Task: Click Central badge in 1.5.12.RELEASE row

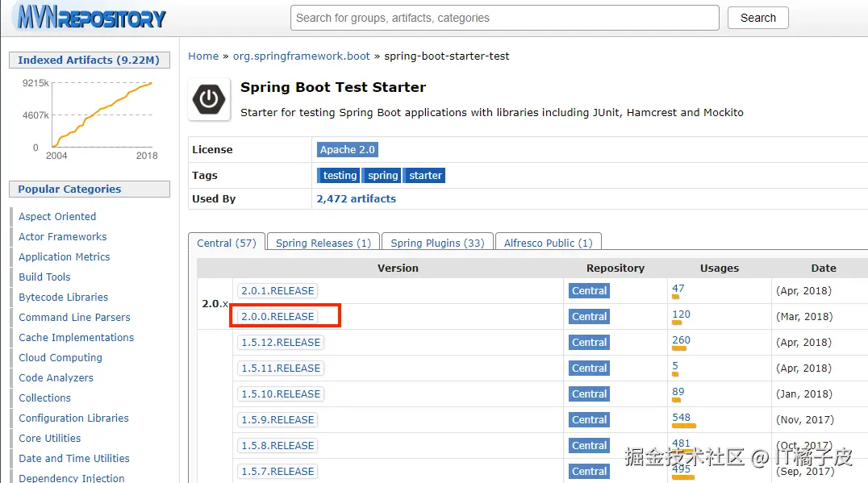Action: point(589,343)
